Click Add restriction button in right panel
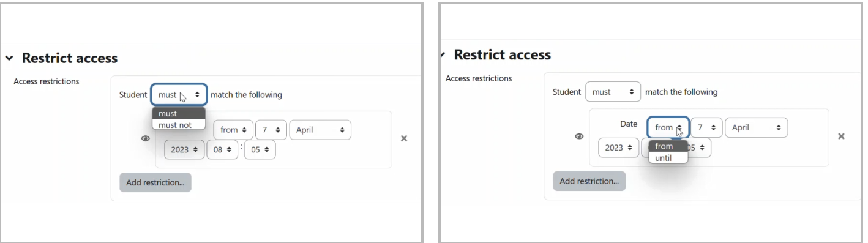This screenshot has height=243, width=868. [589, 181]
